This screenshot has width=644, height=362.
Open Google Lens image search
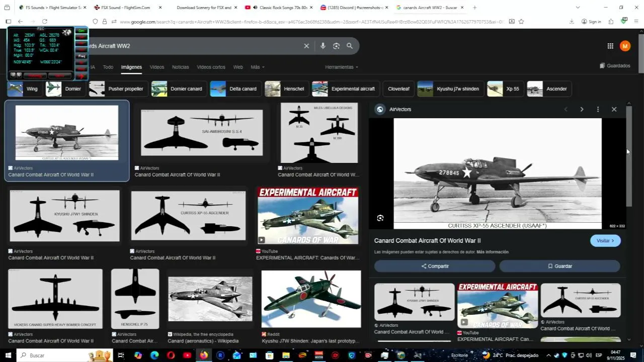(x=336, y=46)
